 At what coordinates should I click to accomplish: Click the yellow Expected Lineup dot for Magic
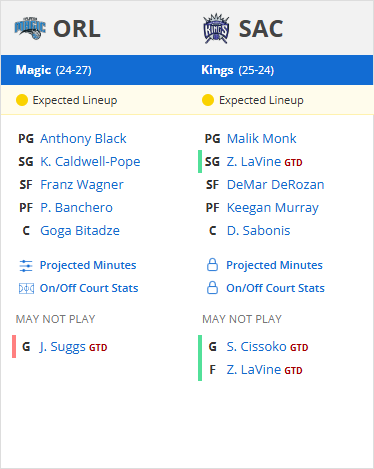(22, 100)
